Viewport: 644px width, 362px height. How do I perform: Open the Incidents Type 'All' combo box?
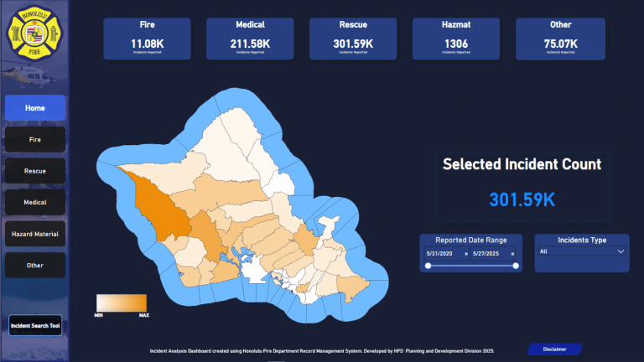pos(582,251)
